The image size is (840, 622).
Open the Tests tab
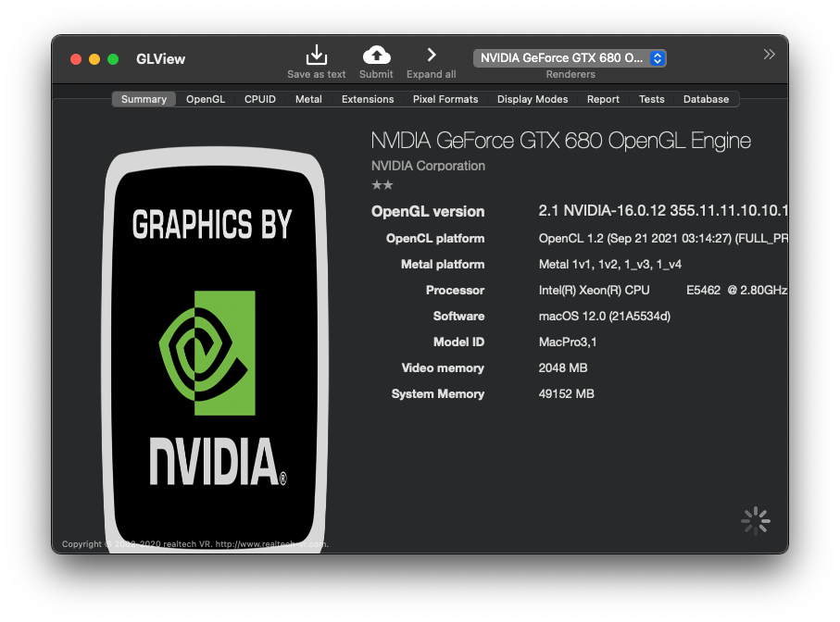coord(651,99)
